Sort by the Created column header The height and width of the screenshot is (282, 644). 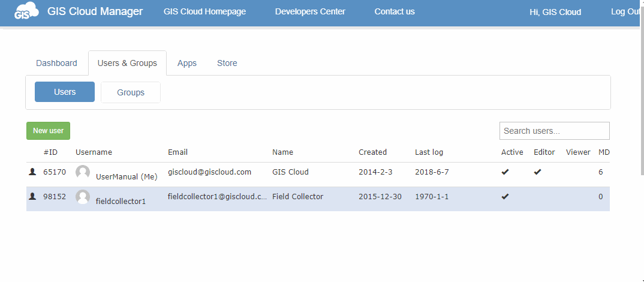click(x=372, y=152)
